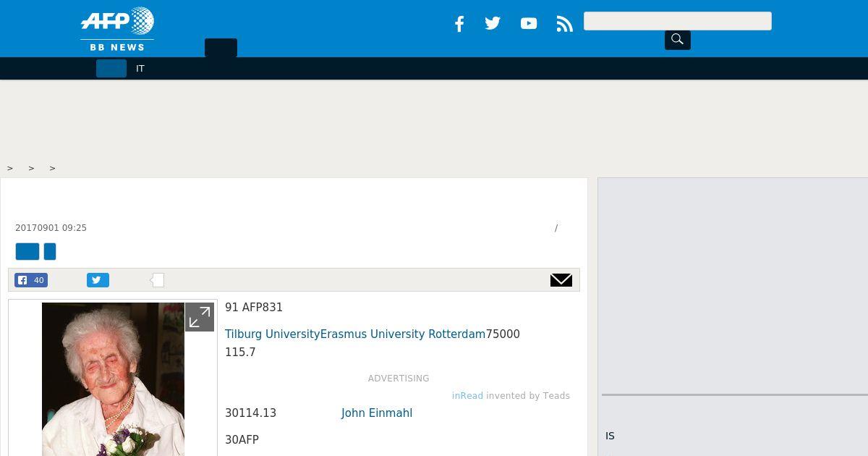Open the AFP Twitter page icon
Screen dimensions: 868x456
493,23
